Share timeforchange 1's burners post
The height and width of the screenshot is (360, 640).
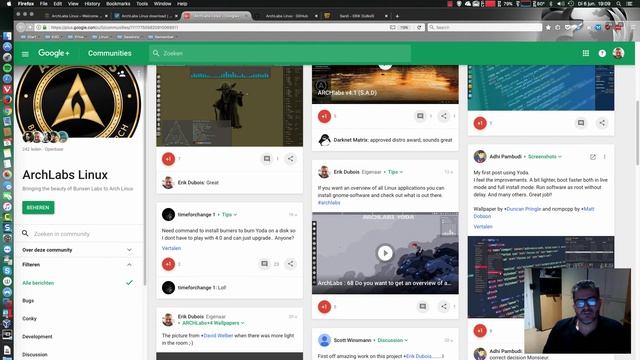pos(290,264)
